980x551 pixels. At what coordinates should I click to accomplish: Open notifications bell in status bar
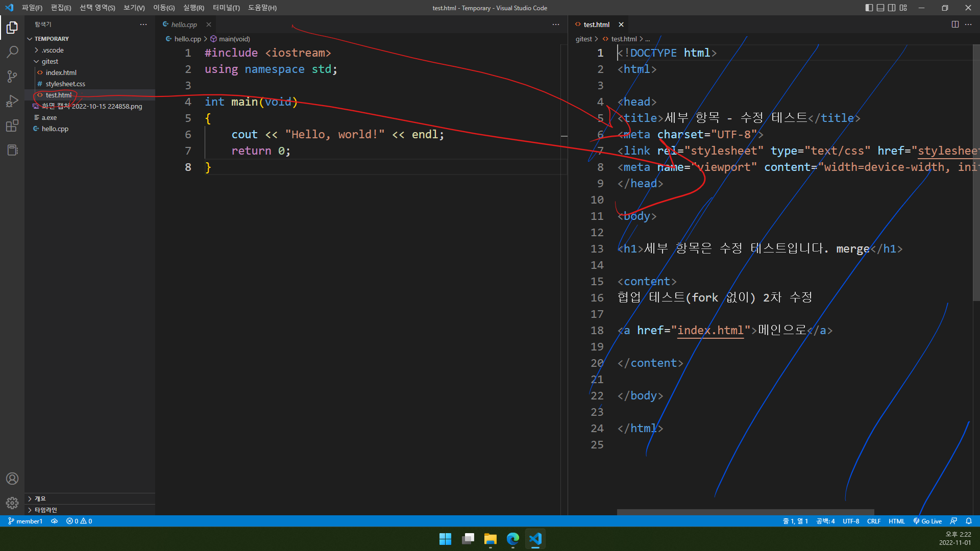(x=969, y=521)
